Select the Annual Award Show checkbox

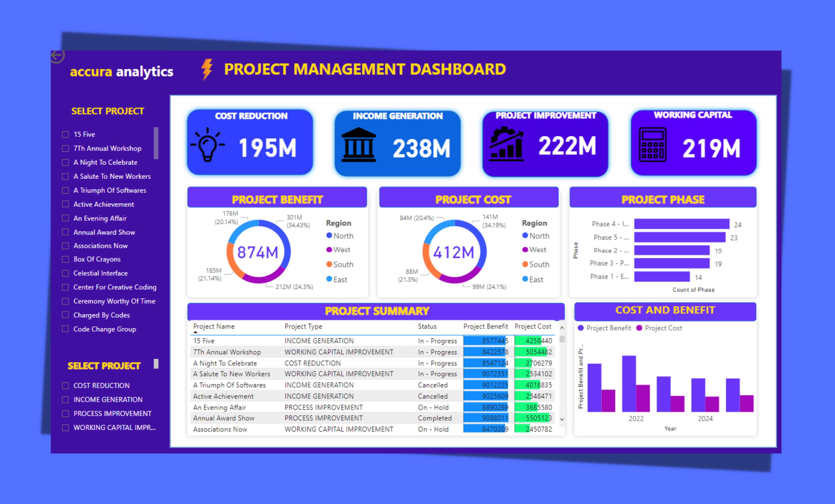[x=65, y=232]
